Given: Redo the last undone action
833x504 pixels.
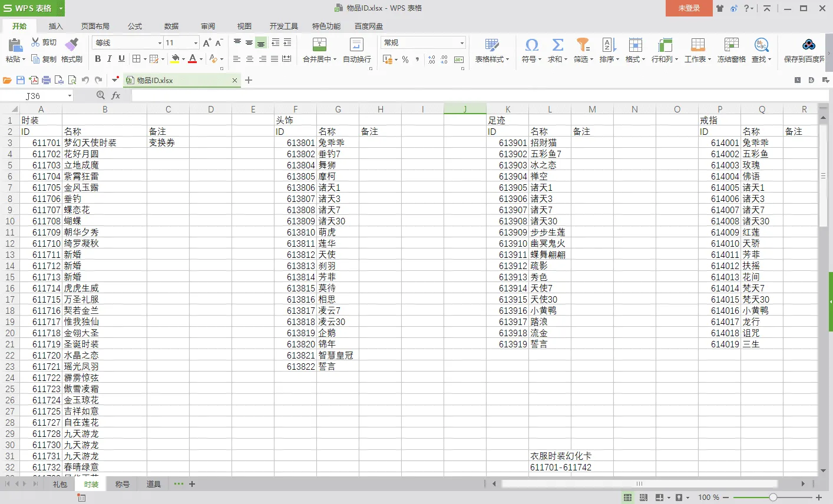Looking at the screenshot, I should 98,80.
